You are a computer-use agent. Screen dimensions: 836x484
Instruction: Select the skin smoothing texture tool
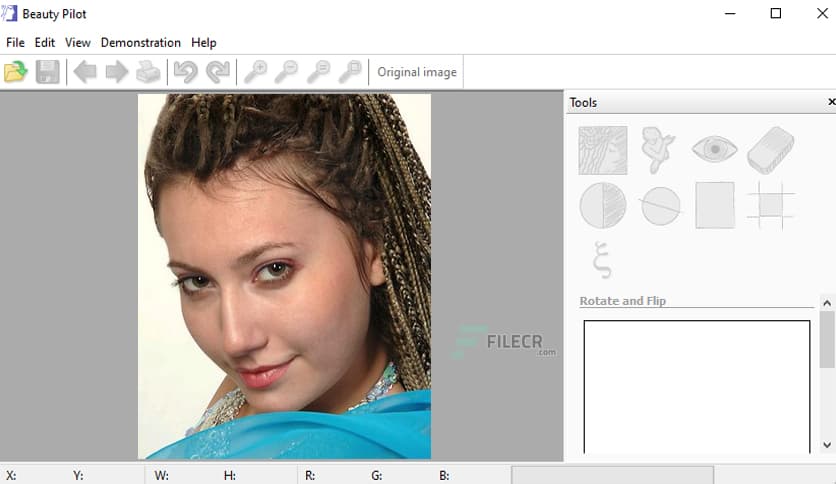point(603,150)
